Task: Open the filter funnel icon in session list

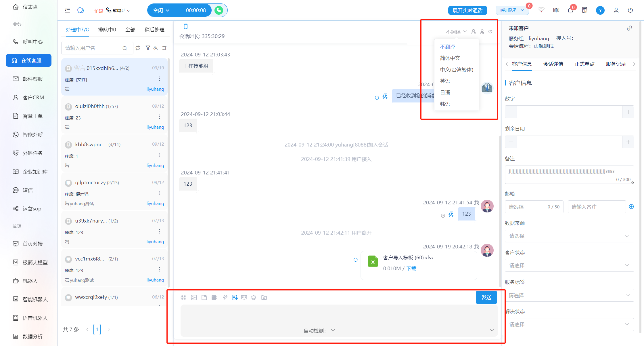Action: [148, 48]
